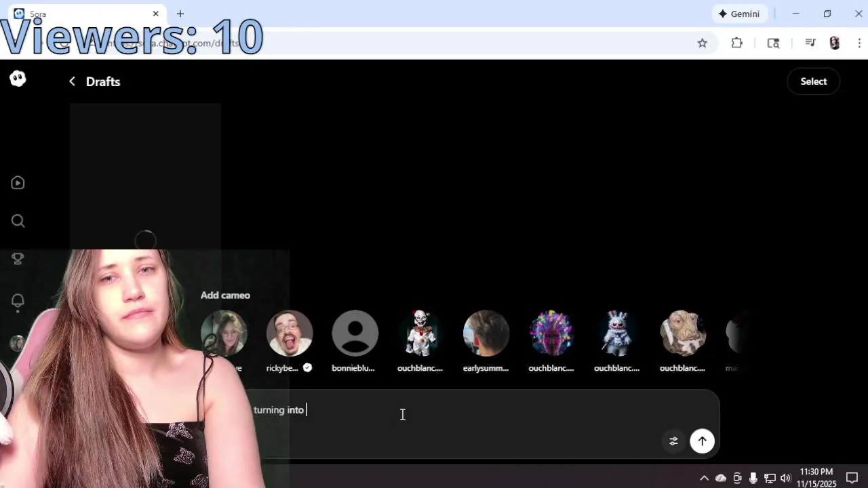The width and height of the screenshot is (868, 488).
Task: Open the generation settings sliders icon
Action: [x=673, y=441]
